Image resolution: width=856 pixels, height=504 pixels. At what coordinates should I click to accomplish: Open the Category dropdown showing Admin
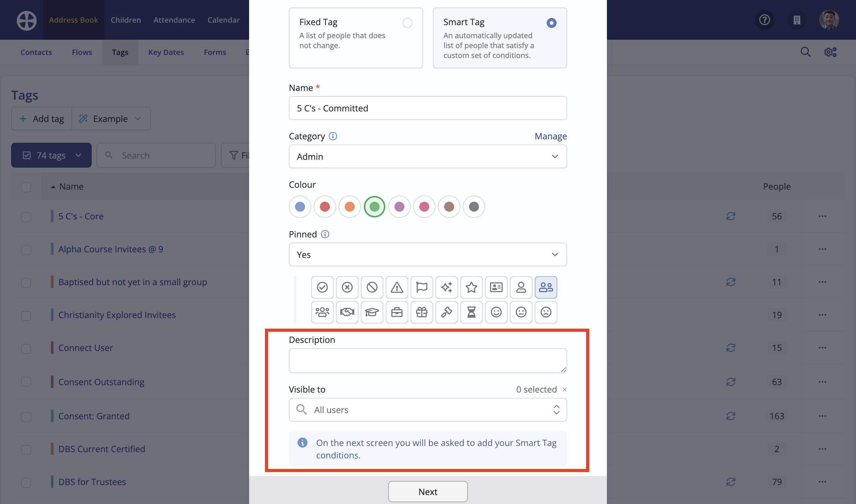pyautogui.click(x=427, y=156)
